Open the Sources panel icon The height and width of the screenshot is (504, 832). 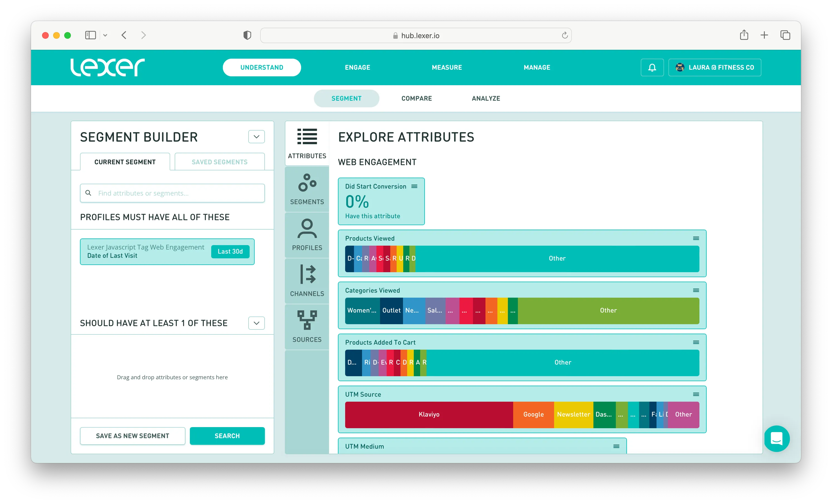click(x=307, y=327)
